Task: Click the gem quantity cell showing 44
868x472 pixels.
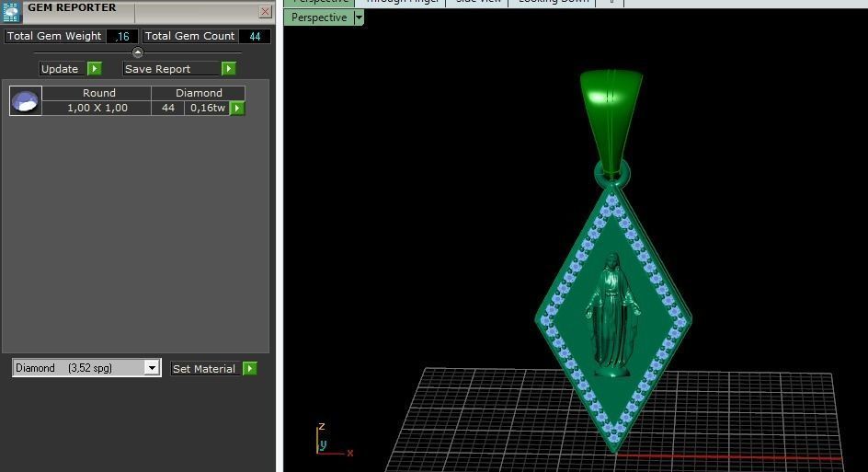Action: click(167, 108)
